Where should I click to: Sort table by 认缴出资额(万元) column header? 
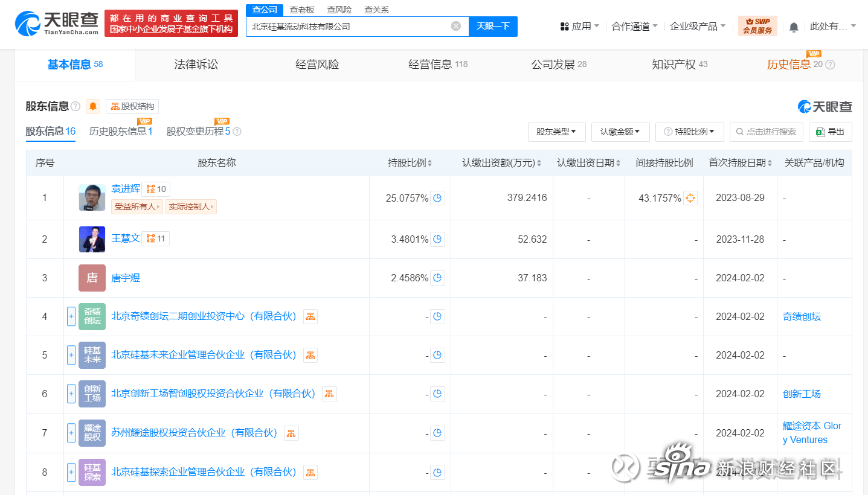point(502,163)
